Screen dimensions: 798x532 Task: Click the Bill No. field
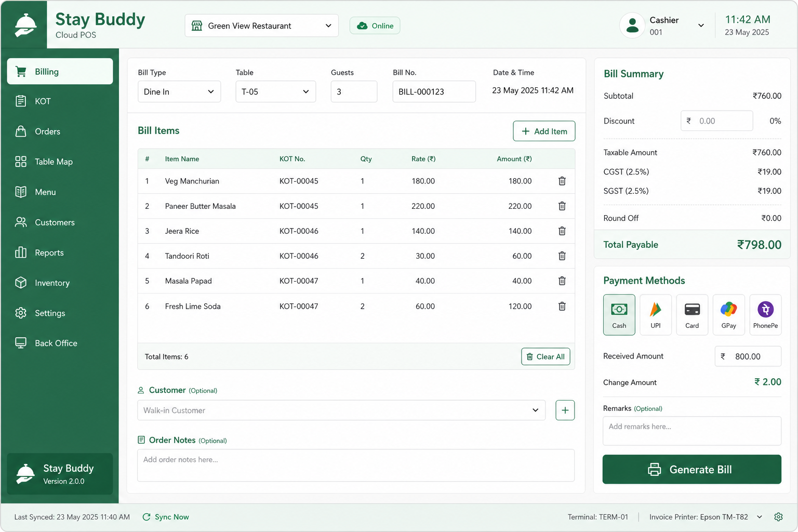434,91
